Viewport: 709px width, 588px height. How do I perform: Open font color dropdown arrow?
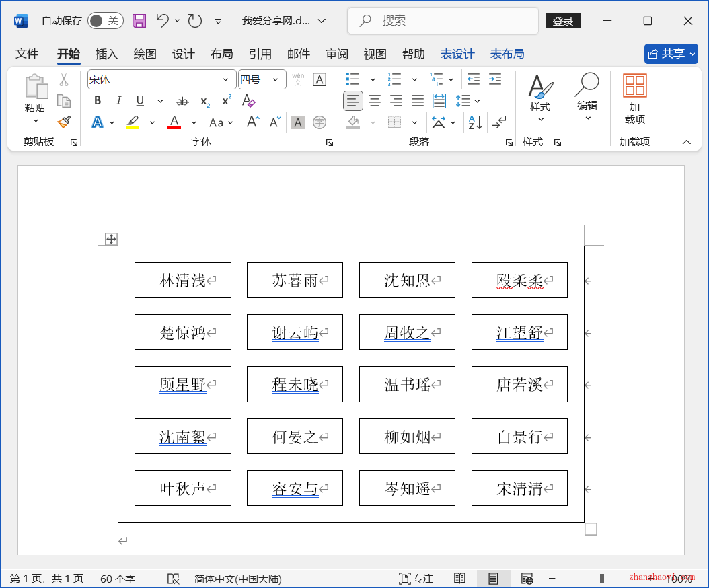click(194, 122)
